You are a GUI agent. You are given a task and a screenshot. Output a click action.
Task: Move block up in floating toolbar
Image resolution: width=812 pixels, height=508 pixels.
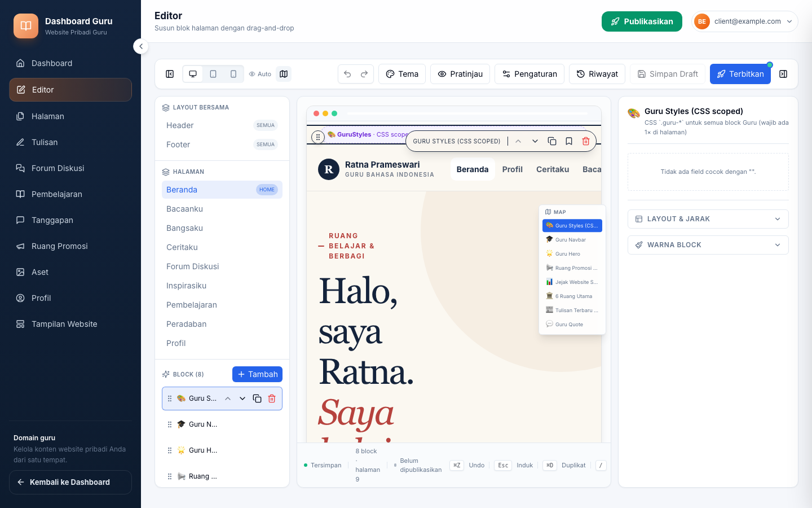pos(518,141)
